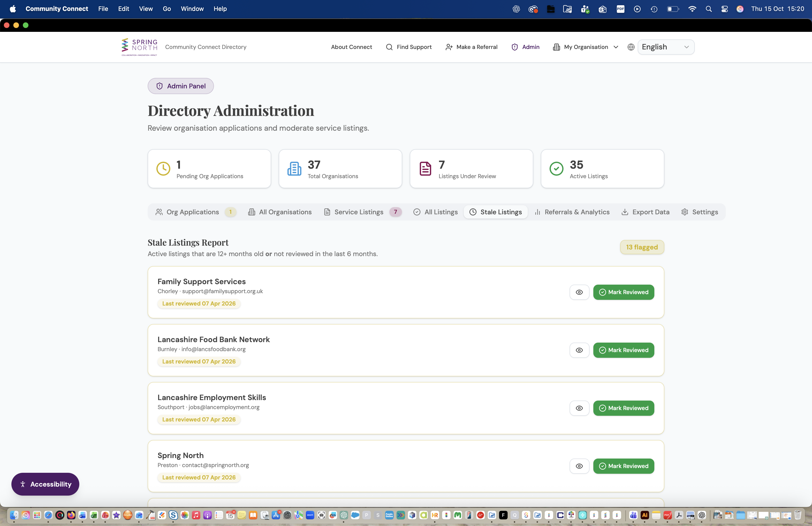Image resolution: width=812 pixels, height=526 pixels.
Task: Click the document icon on Listings Under Review card
Action: (x=425, y=169)
